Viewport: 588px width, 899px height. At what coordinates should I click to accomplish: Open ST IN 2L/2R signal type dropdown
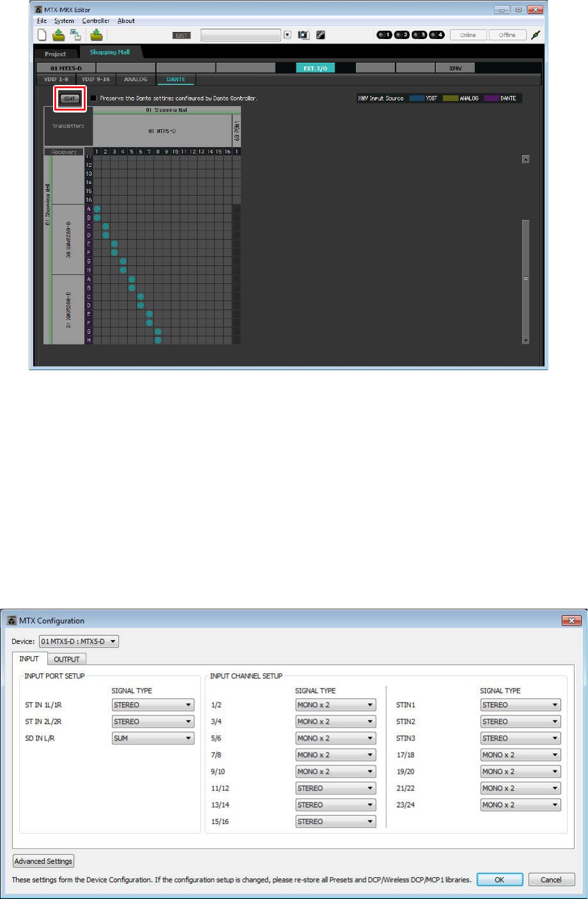(x=153, y=721)
